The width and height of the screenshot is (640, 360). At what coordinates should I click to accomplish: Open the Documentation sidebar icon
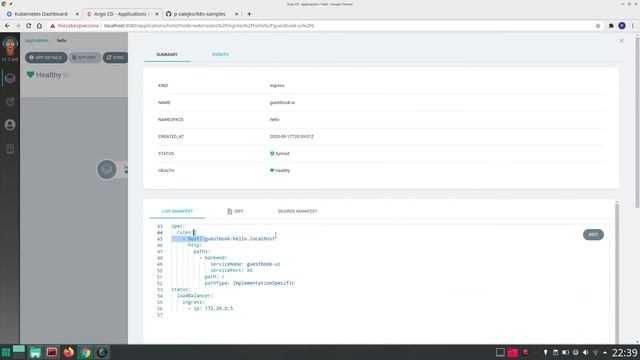10,149
